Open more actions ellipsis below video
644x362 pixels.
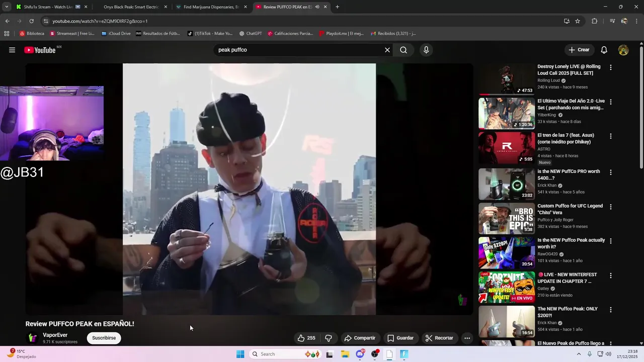(467, 338)
